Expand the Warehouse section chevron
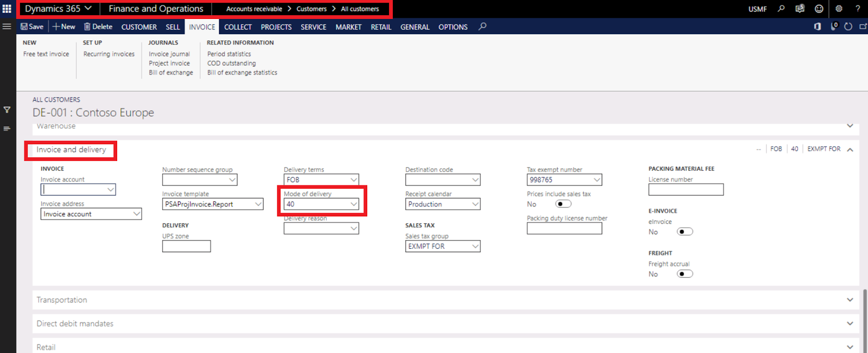The image size is (868, 353). 850,126
